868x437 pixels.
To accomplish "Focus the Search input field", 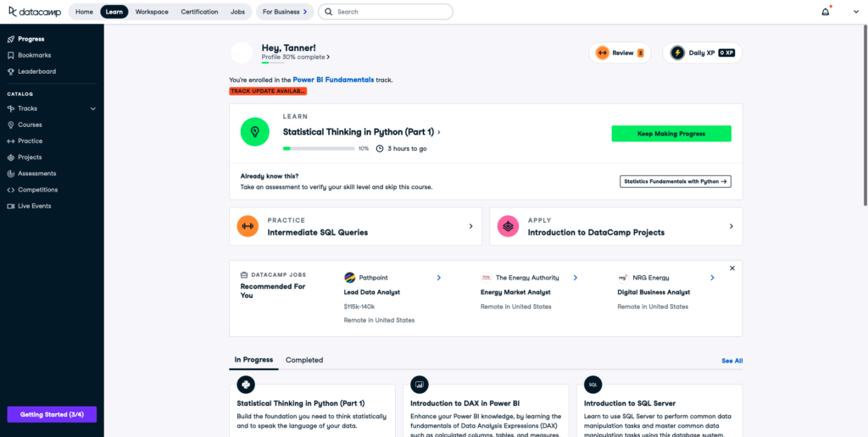I will pos(386,12).
